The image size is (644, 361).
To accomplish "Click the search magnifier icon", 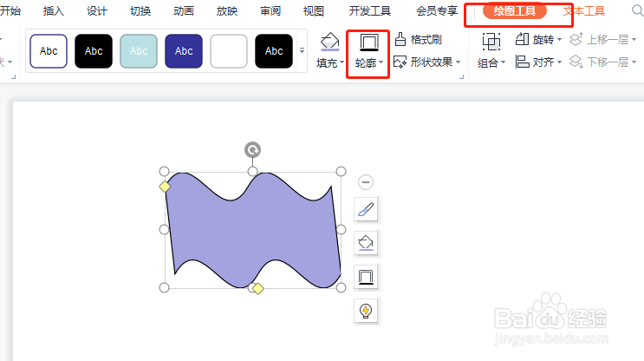I will click(637, 10).
